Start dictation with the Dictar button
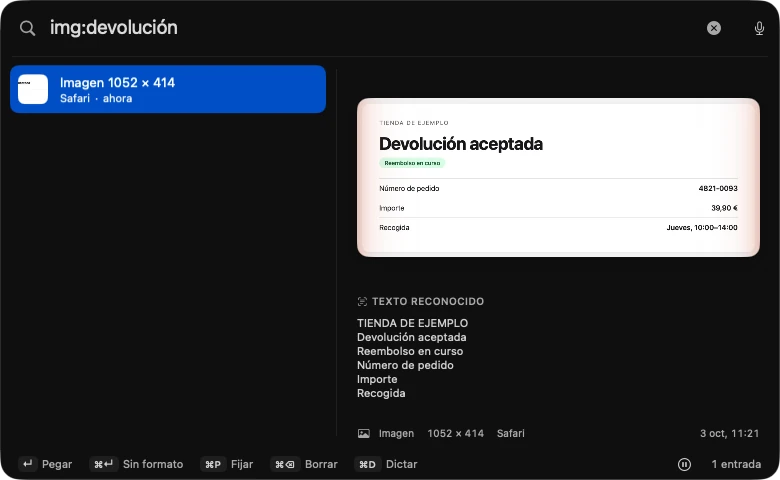Screen dimensions: 780x480 [x=386, y=464]
